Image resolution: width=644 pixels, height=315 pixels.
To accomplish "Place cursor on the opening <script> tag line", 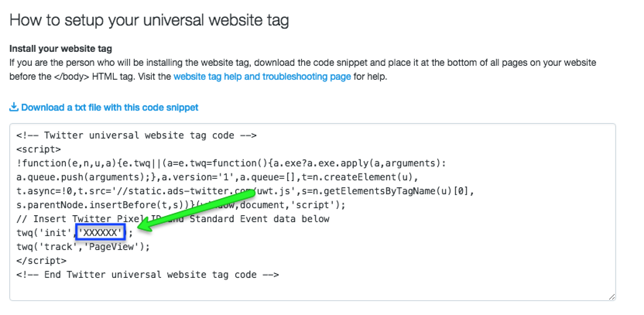I will click(39, 149).
